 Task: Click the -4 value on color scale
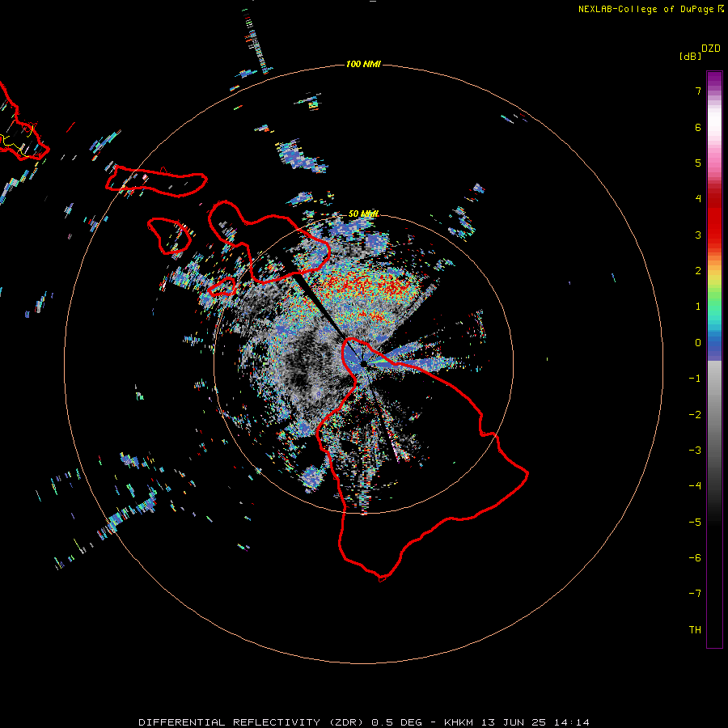point(695,486)
